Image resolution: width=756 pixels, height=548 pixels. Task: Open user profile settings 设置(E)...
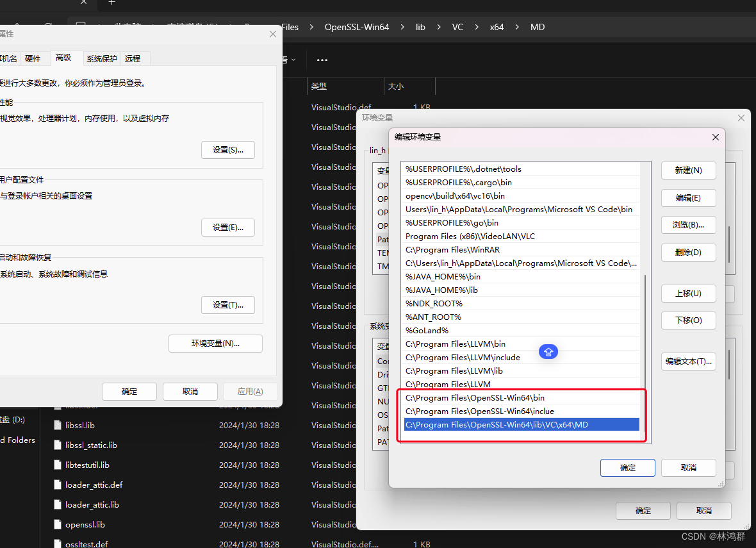pos(228,227)
